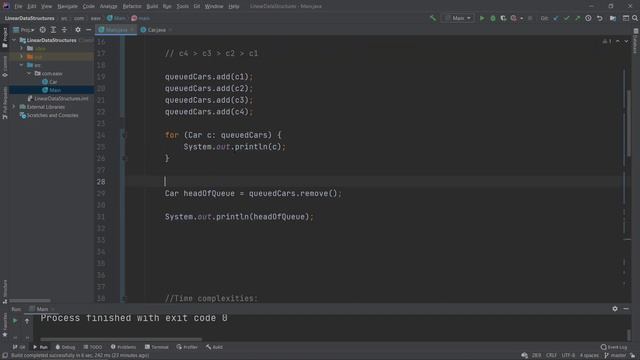640x360 pixels.
Task: Select the Car class in project tree
Action: [x=49, y=82]
